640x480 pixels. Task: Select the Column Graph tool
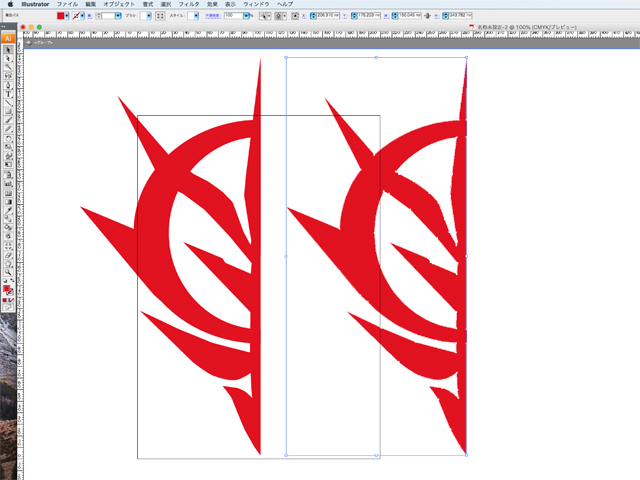[8, 183]
